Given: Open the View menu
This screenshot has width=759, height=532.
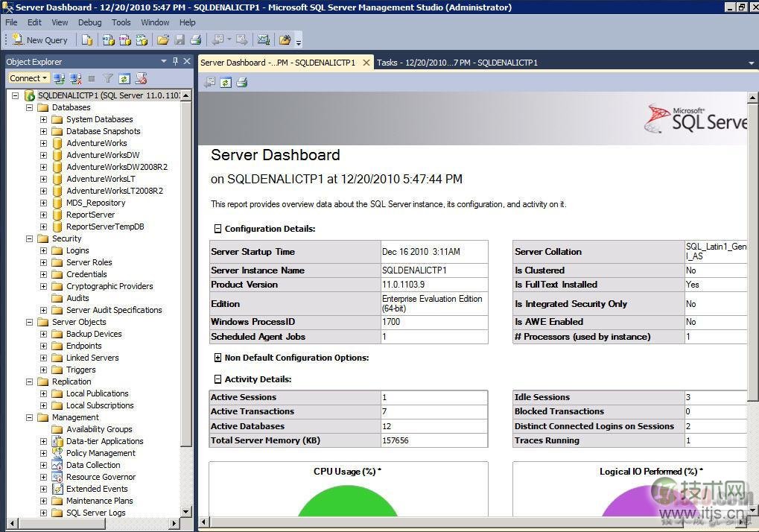Looking at the screenshot, I should click(x=60, y=22).
